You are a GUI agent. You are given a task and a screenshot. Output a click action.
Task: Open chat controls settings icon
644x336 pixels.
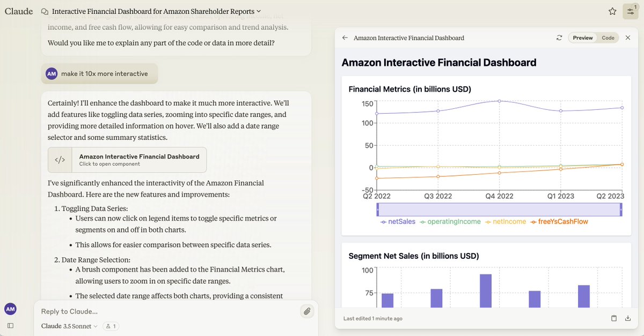coord(630,11)
